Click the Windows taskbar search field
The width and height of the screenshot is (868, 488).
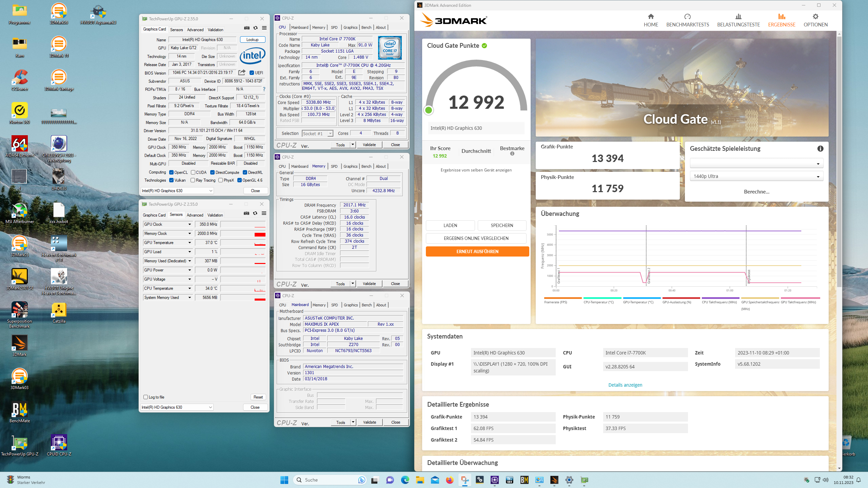(x=330, y=480)
